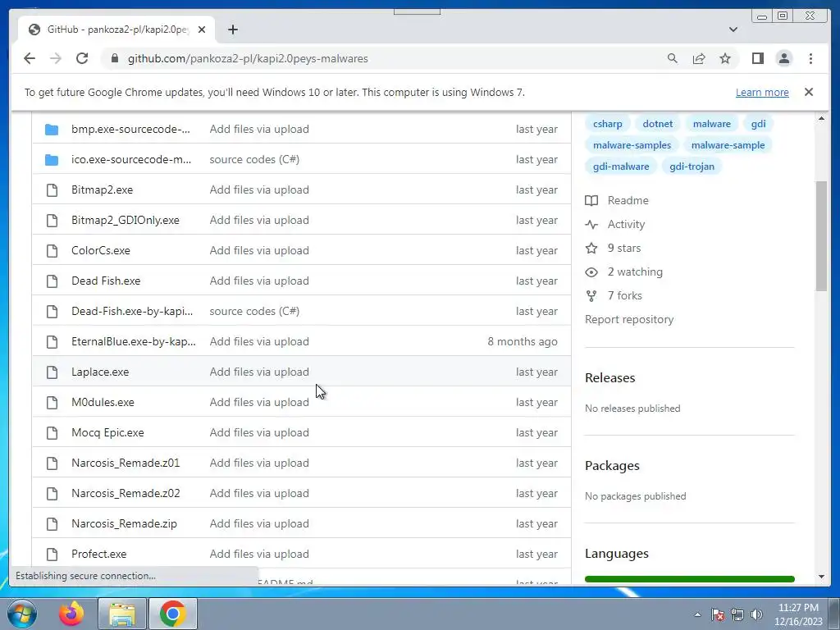840x630 pixels.
Task: Open the volume speaker tray icon
Action: pos(756,614)
